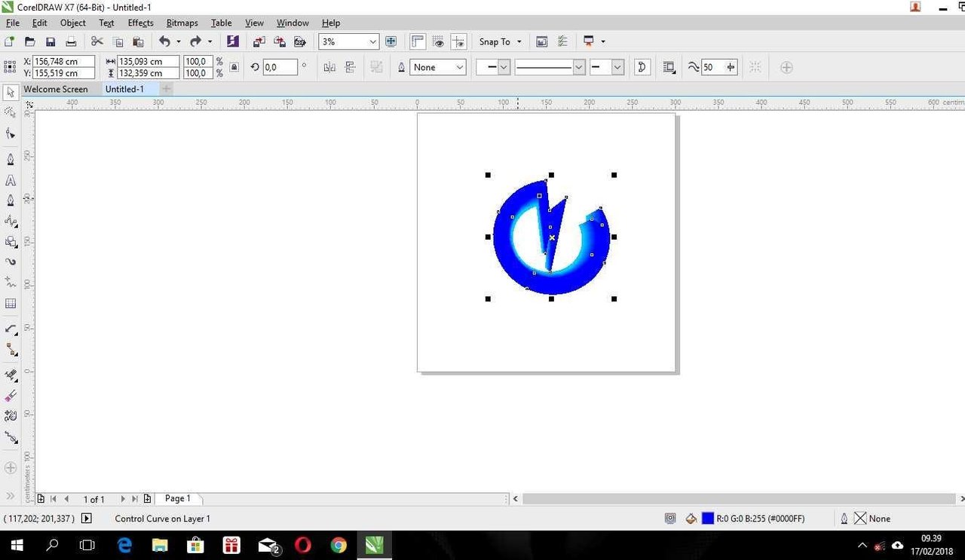Toggle the Show Guidelines button
The height and width of the screenshot is (560, 965).
point(458,41)
